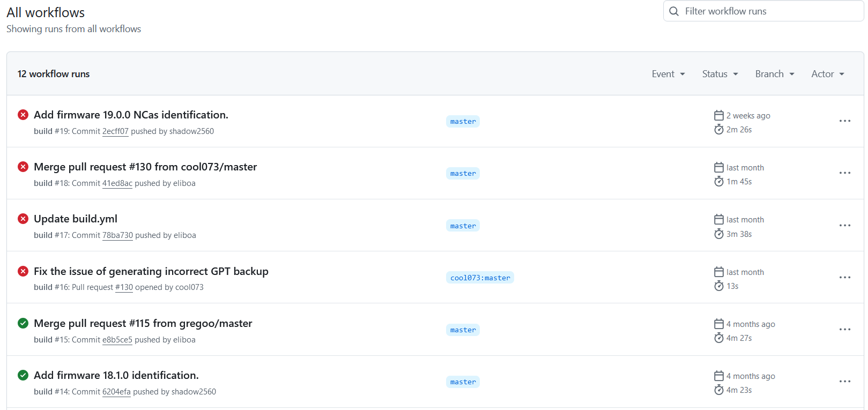Screen dimensions: 868x410
Task: Click stopwatch icon beside '2m 26s'
Action: coord(719,129)
